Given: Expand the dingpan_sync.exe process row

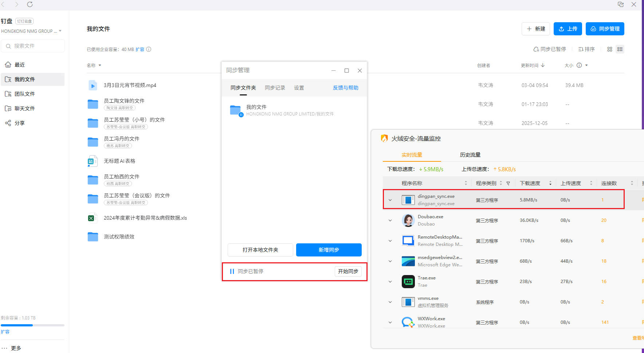Looking at the screenshot, I should (390, 200).
